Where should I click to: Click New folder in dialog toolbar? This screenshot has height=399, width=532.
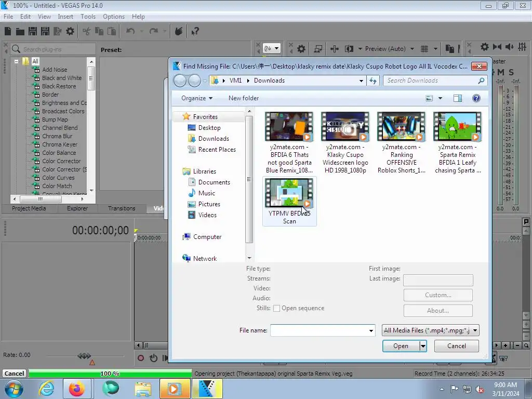(244, 98)
